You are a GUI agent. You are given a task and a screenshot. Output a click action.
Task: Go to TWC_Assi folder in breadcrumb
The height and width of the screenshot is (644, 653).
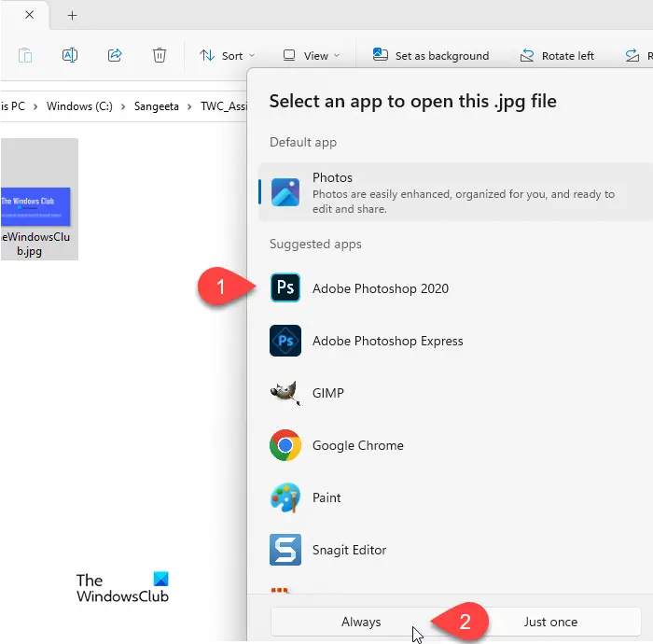(224, 106)
